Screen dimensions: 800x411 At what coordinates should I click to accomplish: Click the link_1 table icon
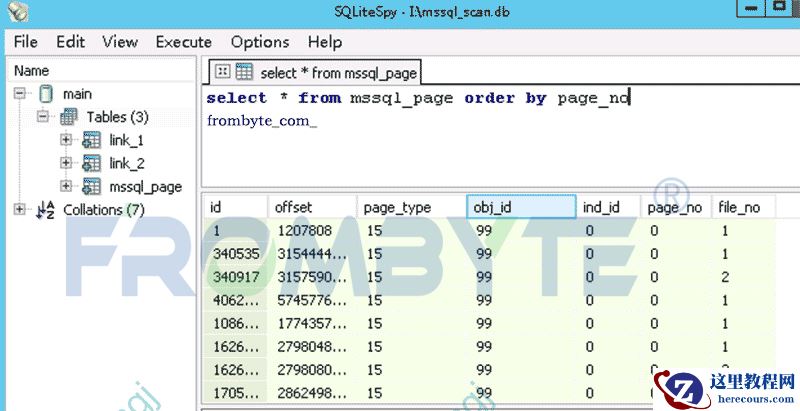click(91, 140)
